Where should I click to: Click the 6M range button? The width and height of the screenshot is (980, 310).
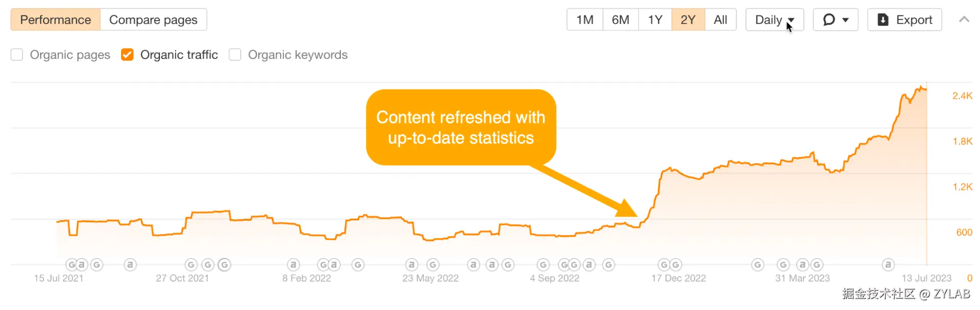(620, 20)
